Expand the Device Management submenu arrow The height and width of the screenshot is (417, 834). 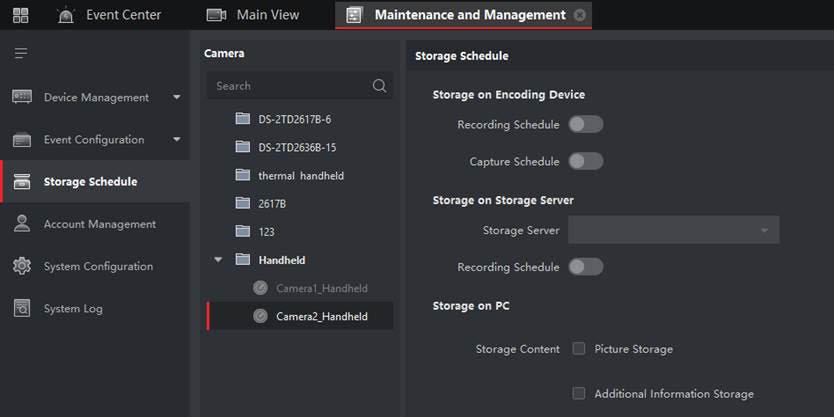click(177, 98)
